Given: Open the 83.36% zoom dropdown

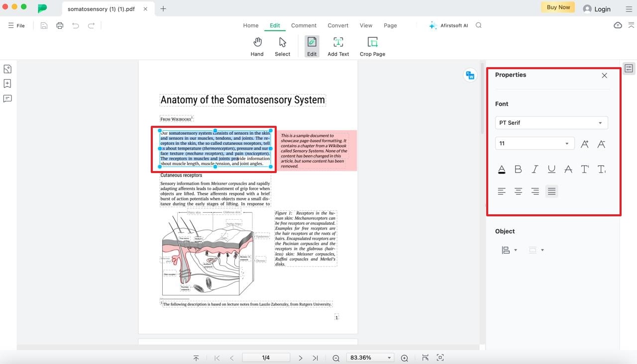Looking at the screenshot, I should (x=370, y=358).
